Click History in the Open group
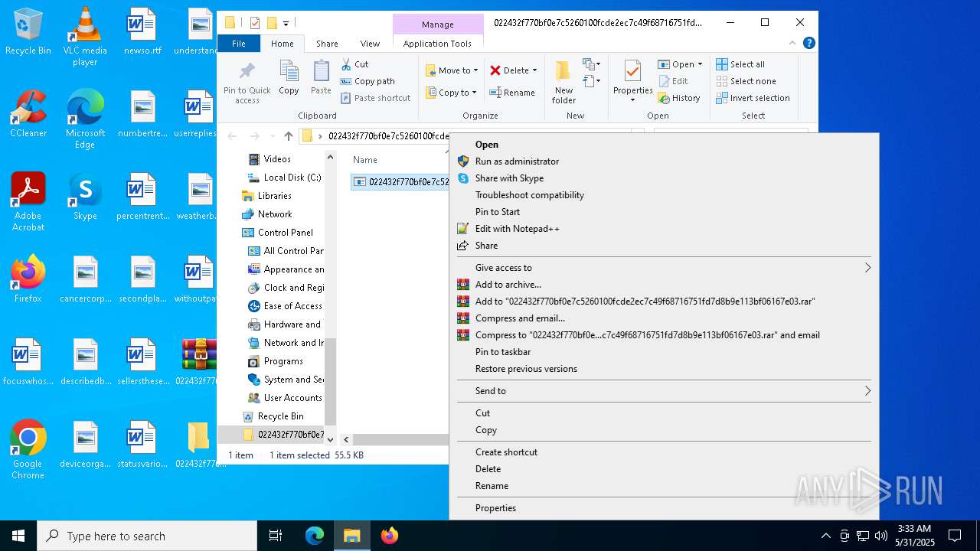 point(679,98)
